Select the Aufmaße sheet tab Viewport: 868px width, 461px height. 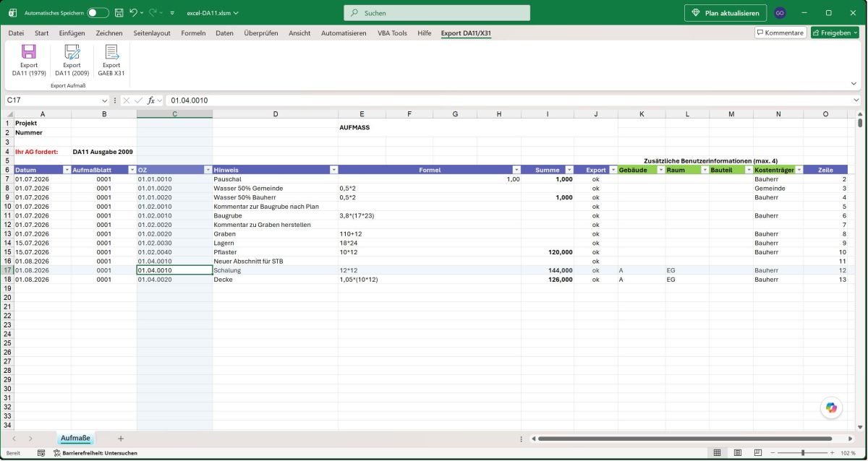pyautogui.click(x=75, y=439)
